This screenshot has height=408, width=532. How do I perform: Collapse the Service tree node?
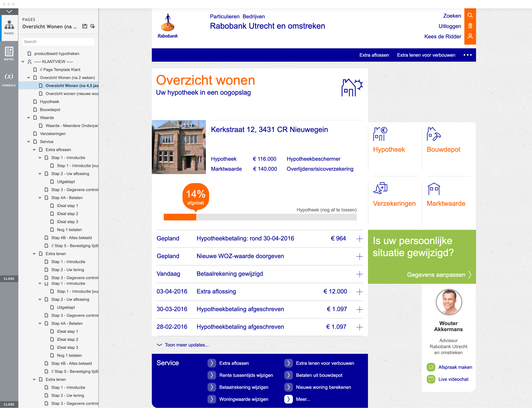pyautogui.click(x=28, y=142)
